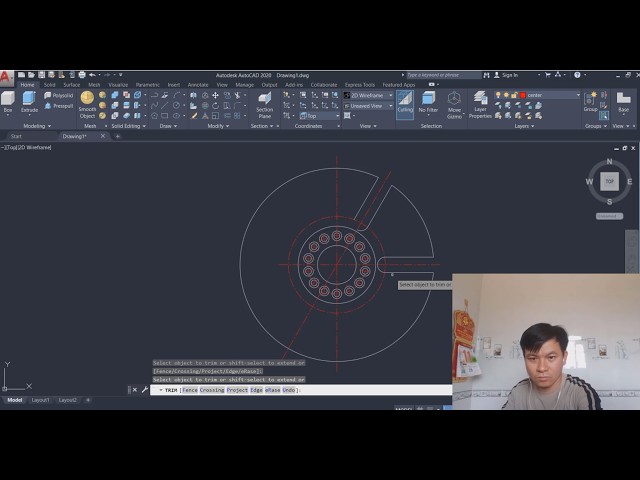Click the No Filter selection button
This screenshot has width=640, height=480.
click(428, 102)
